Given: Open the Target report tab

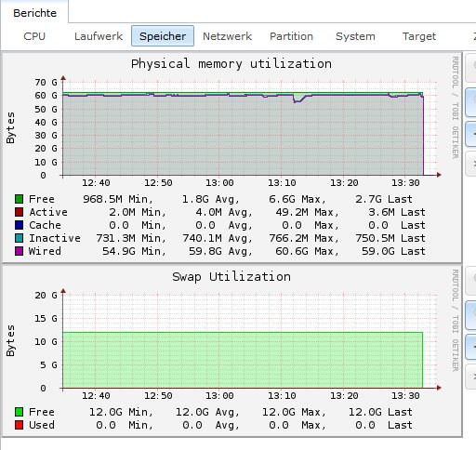Looking at the screenshot, I should tap(419, 36).
